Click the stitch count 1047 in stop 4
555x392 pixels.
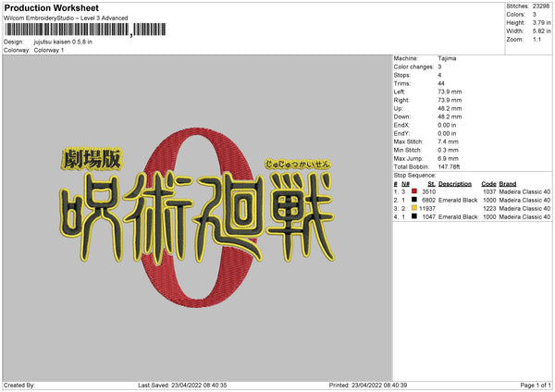click(428, 217)
